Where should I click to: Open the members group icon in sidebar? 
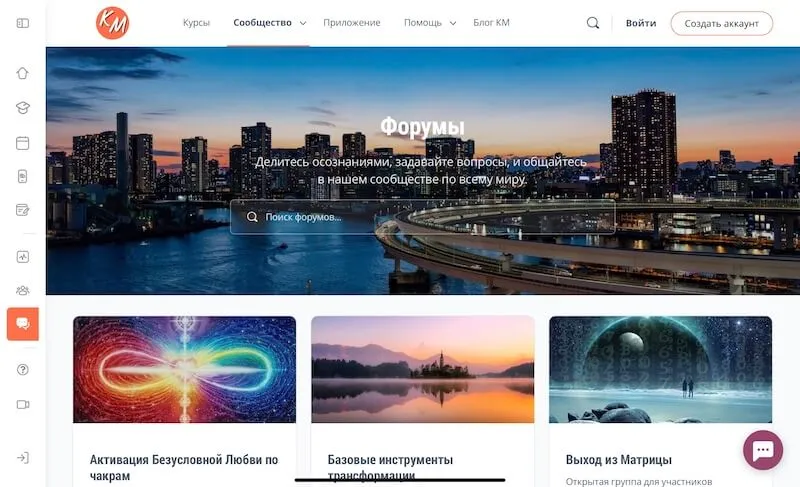click(x=22, y=291)
